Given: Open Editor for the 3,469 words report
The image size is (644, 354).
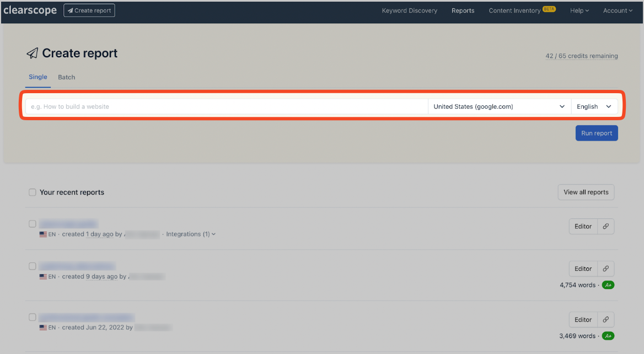Looking at the screenshot, I should (x=583, y=319).
